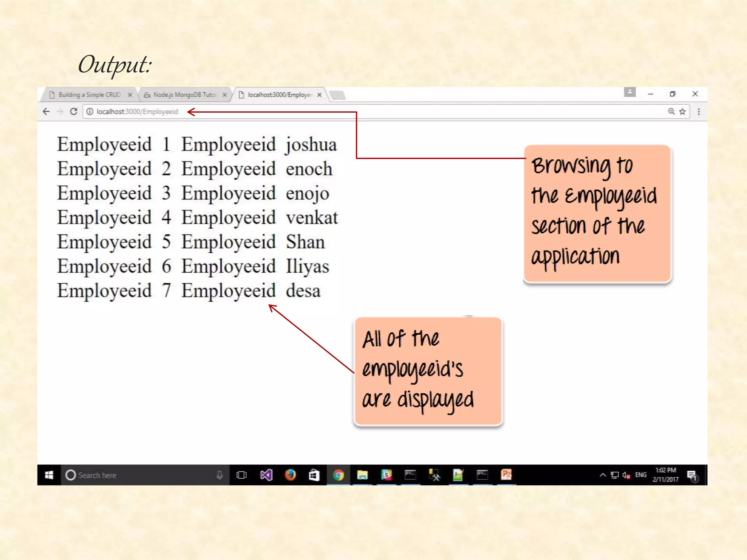Close the Building a Simple CRUD tab
Viewport: 747px width, 560px height.
pos(130,95)
